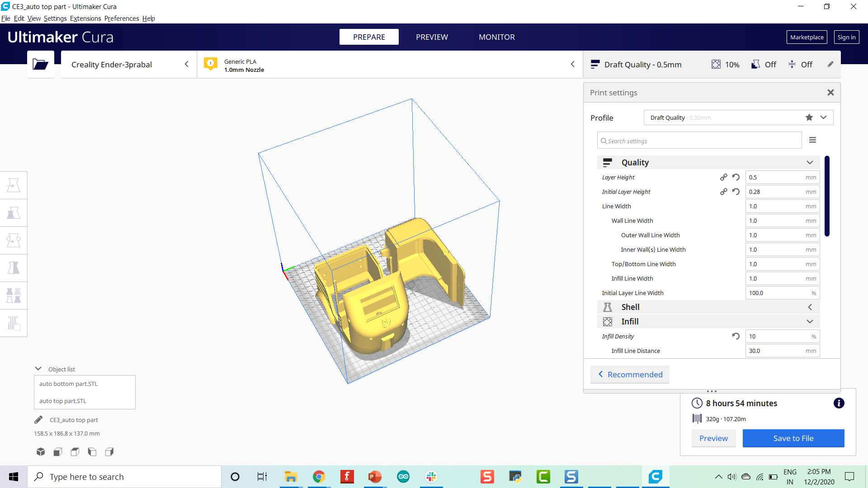Click Layer Height link chain icon

(x=724, y=177)
